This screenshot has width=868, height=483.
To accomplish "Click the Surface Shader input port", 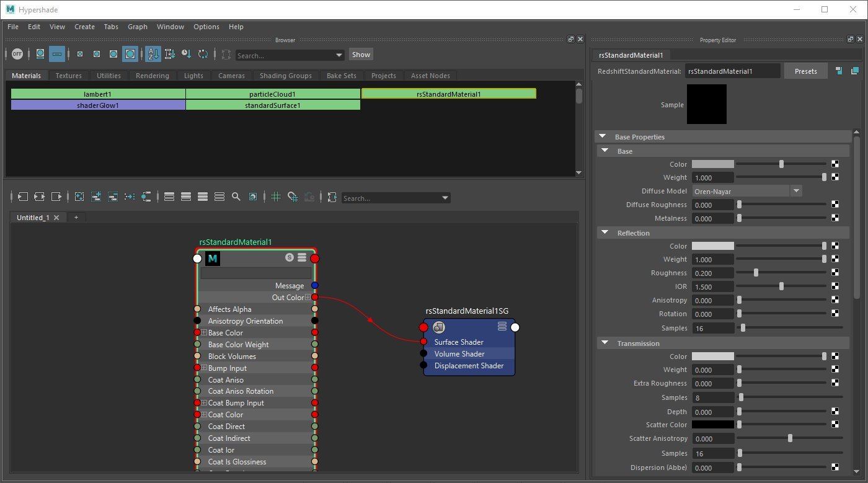I will click(x=423, y=342).
